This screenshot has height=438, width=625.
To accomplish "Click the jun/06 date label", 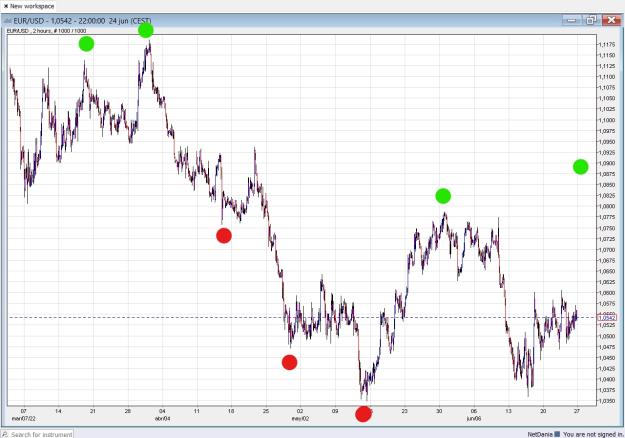I will (x=474, y=419).
